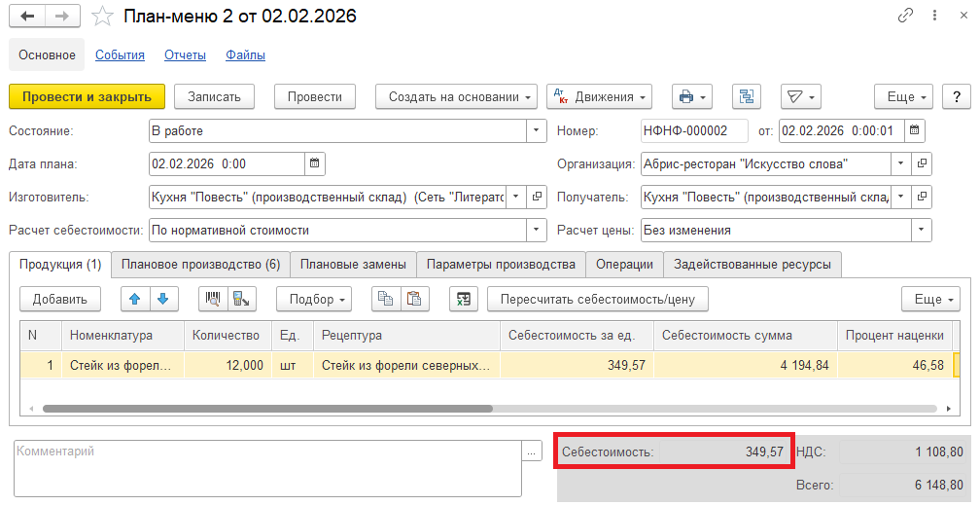The image size is (980, 506).
Task: Click the Добавить button
Action: click(60, 299)
